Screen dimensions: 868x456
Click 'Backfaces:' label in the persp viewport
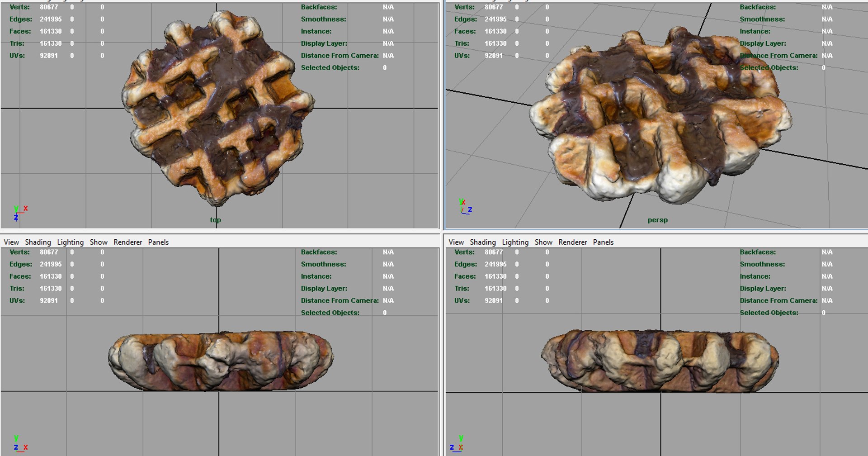tap(758, 7)
